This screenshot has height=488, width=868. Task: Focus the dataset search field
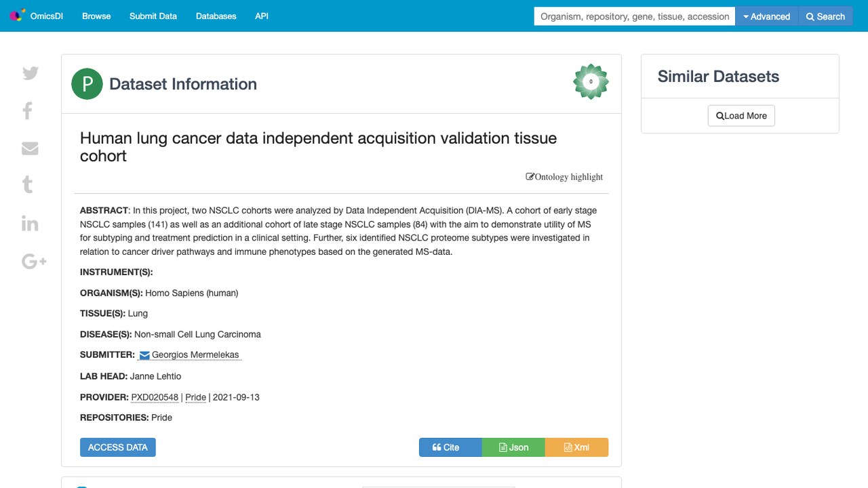tap(635, 16)
